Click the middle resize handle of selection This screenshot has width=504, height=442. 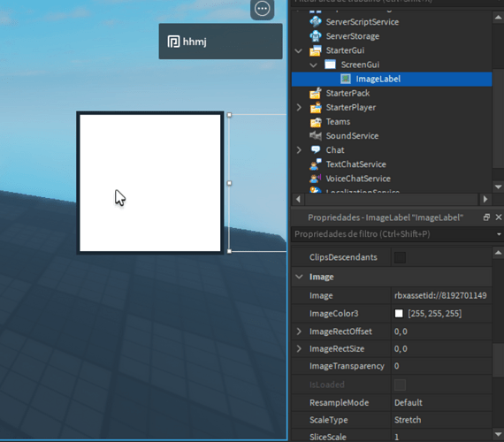[229, 183]
